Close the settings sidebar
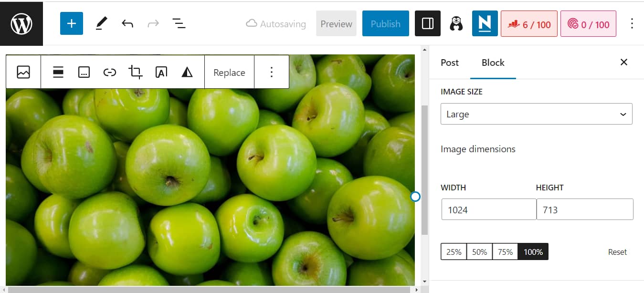The image size is (644, 293). [x=623, y=62]
